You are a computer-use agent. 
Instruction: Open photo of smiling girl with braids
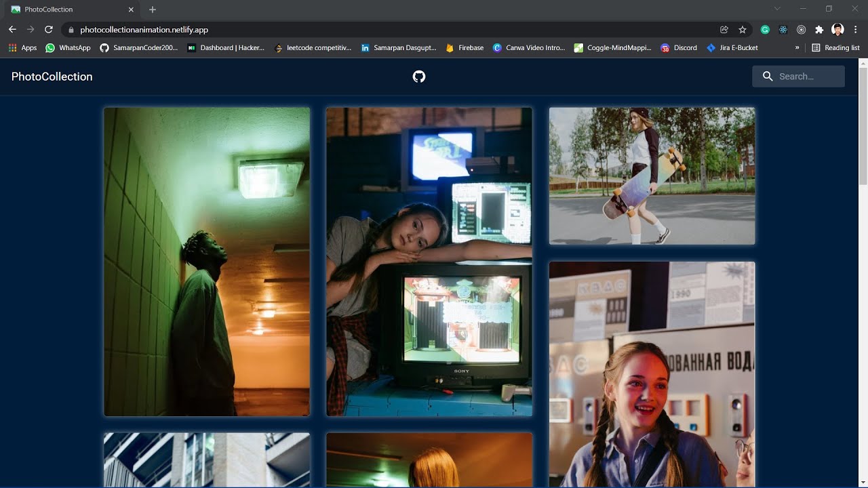pyautogui.click(x=652, y=374)
